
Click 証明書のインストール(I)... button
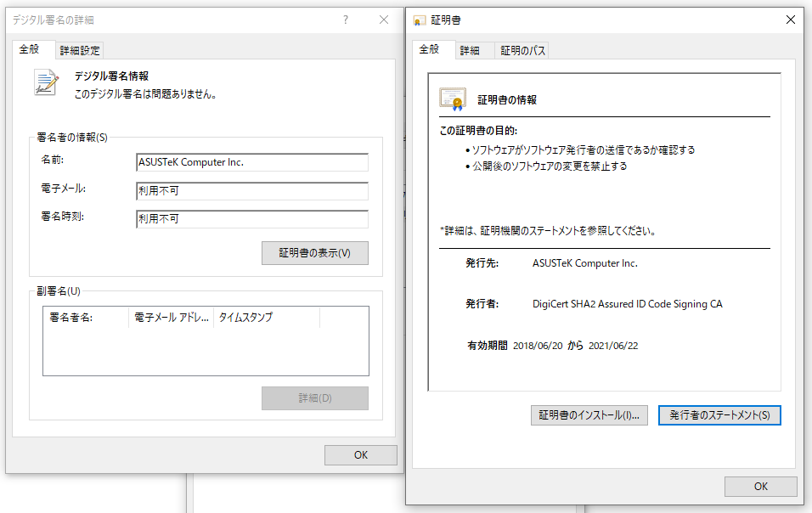pos(589,415)
